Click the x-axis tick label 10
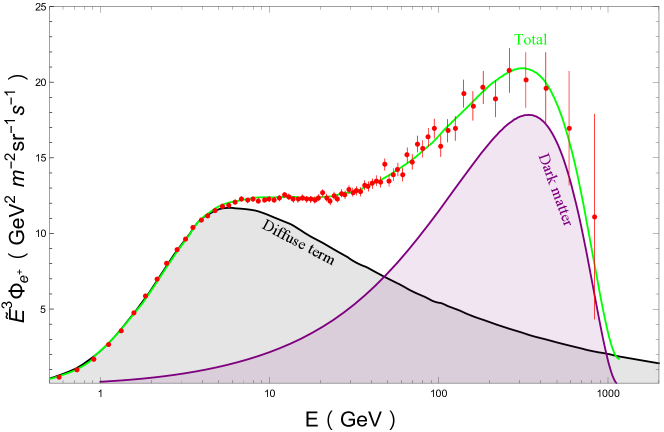Screen dimensions: 664x432 coord(269,393)
